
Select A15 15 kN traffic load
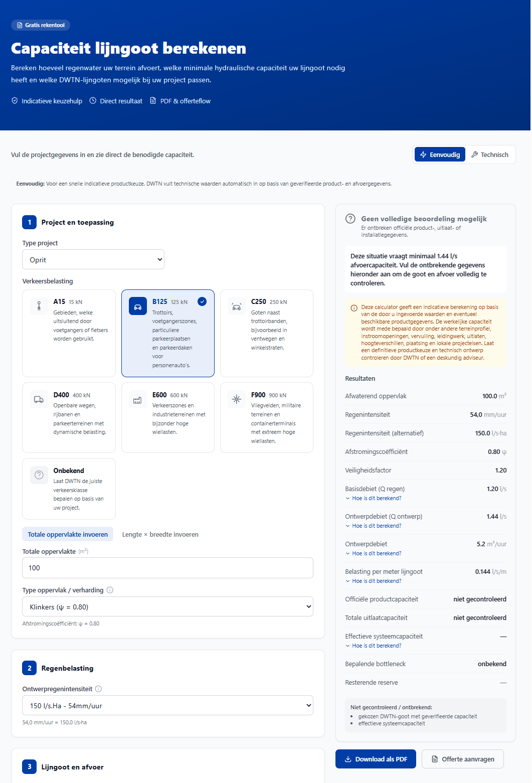[x=69, y=333]
